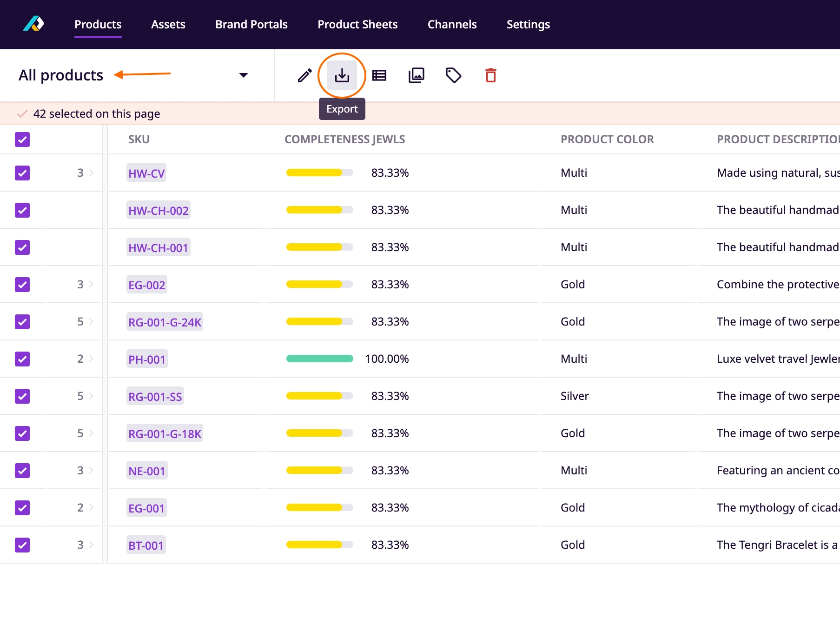Image resolution: width=840 pixels, height=639 pixels.
Task: Click the red trash delete icon
Action: point(491,75)
